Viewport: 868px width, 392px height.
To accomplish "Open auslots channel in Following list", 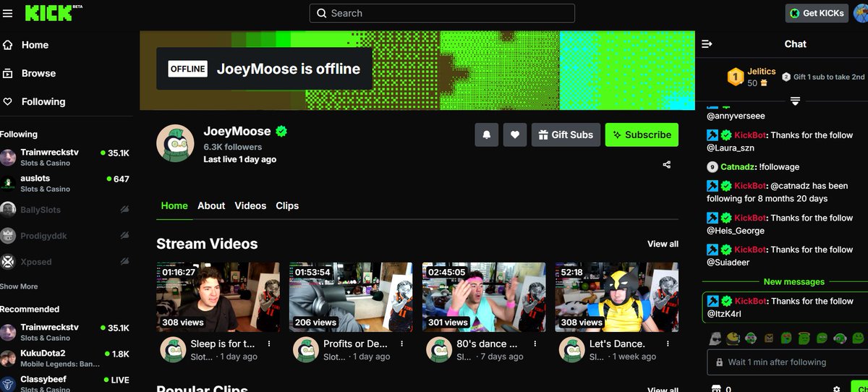I will point(65,183).
